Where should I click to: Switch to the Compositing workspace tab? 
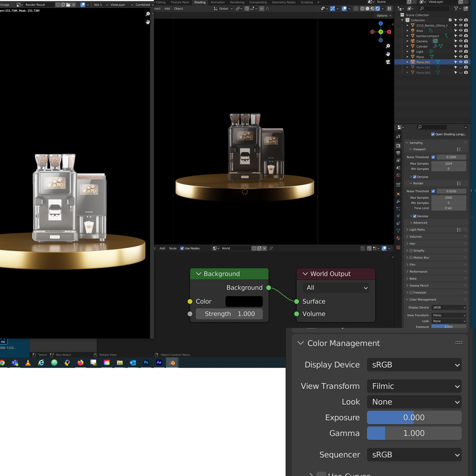pos(258,2)
